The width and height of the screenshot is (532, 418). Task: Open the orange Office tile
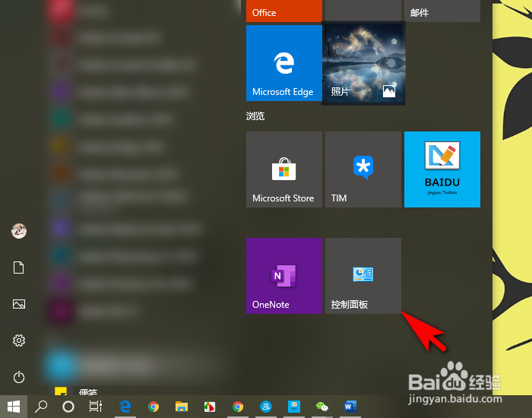284,11
